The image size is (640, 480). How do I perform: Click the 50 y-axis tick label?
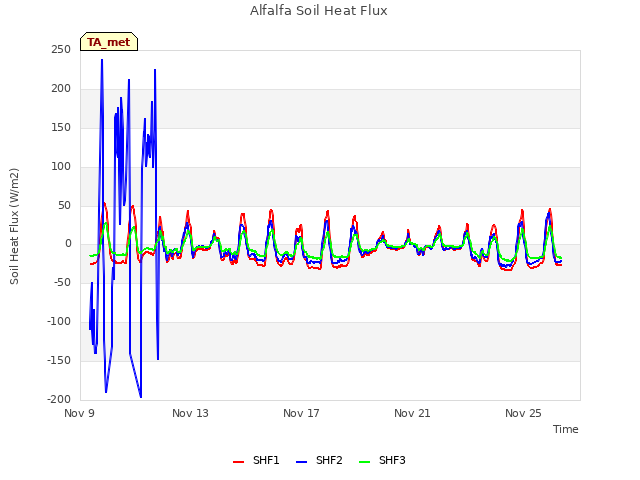[x=64, y=205]
